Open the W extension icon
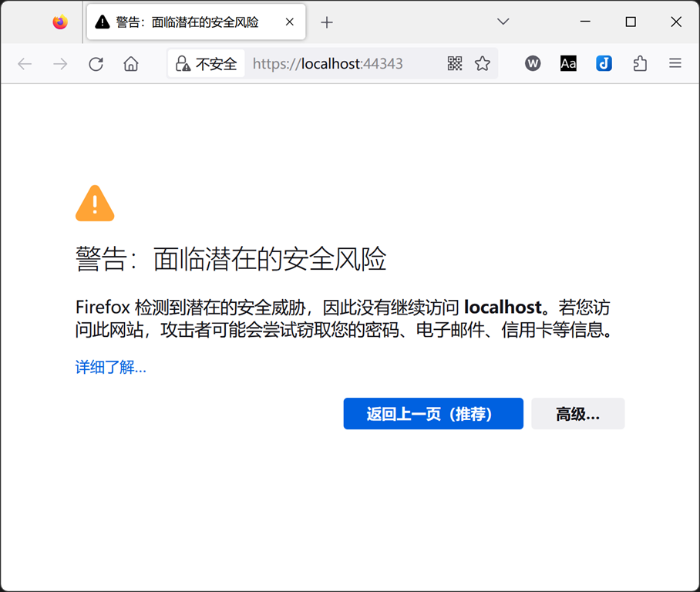 533,63
